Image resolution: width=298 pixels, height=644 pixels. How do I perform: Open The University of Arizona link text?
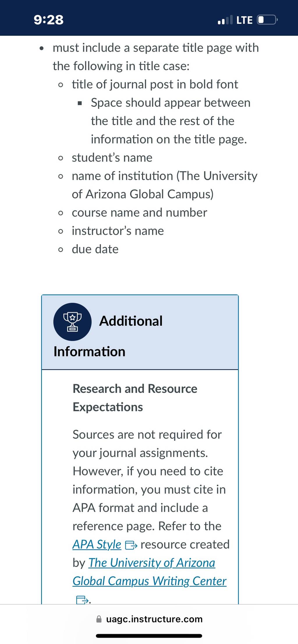tap(152, 563)
